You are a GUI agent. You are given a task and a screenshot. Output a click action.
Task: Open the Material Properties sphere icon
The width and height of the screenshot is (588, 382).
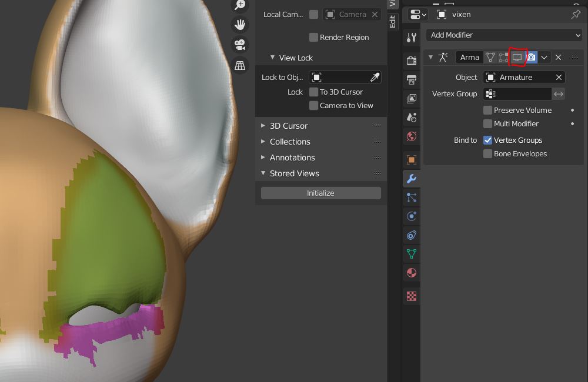(411, 272)
